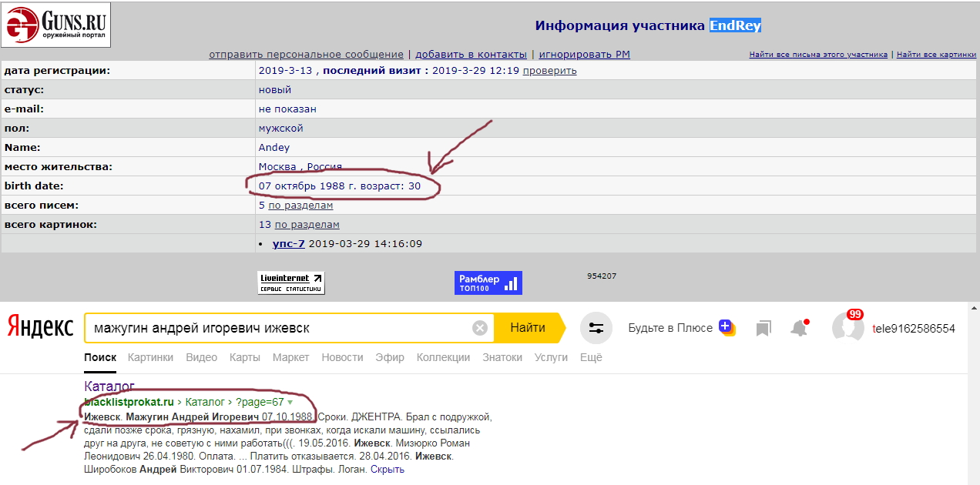Switch to the Знатоки tab
980x485 pixels.
point(502,357)
